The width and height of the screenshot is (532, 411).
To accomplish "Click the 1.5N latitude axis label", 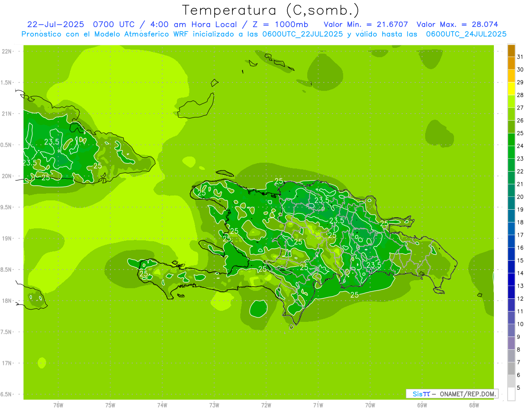I will (x=7, y=82).
